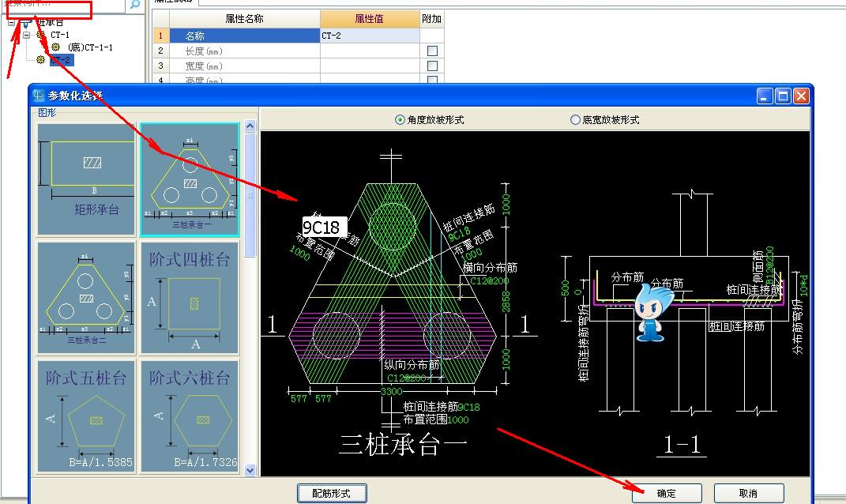846x504 pixels.
Task: Select CT-2 in the component tree
Action: (x=61, y=60)
